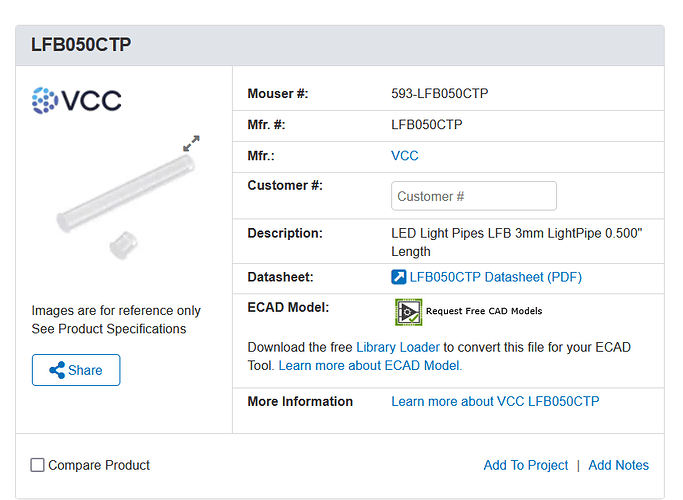This screenshot has width=683, height=500.
Task: Click the Compare Product label text
Action: tap(99, 465)
